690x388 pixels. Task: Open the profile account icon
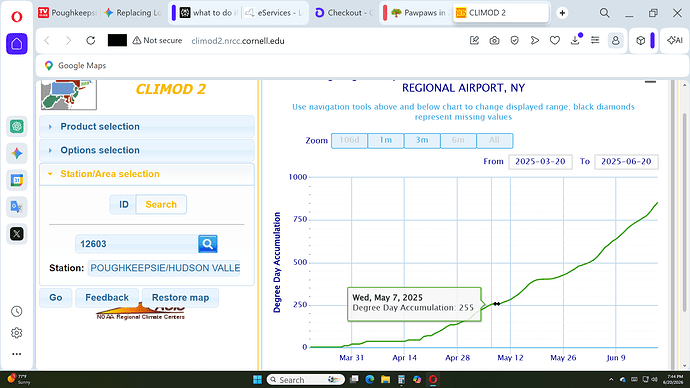coord(616,40)
